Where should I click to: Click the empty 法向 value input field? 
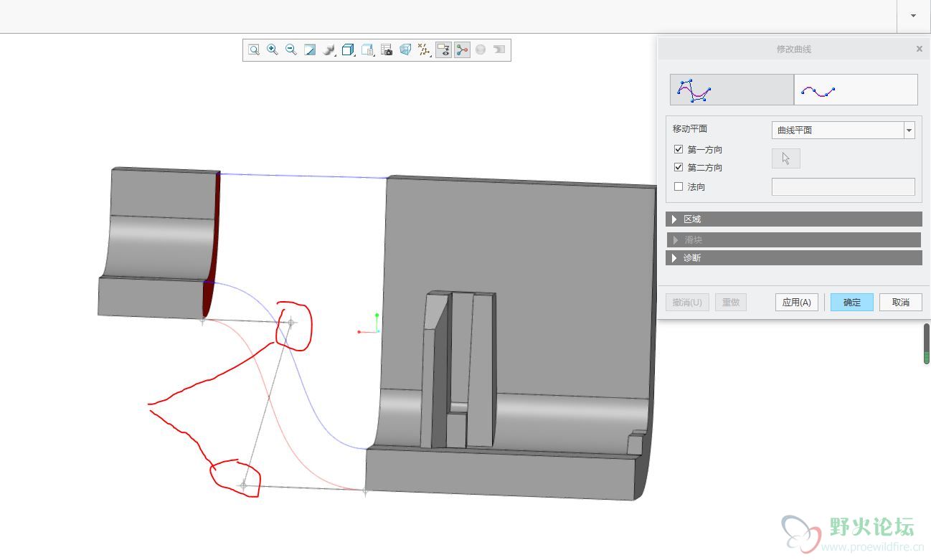(x=843, y=186)
